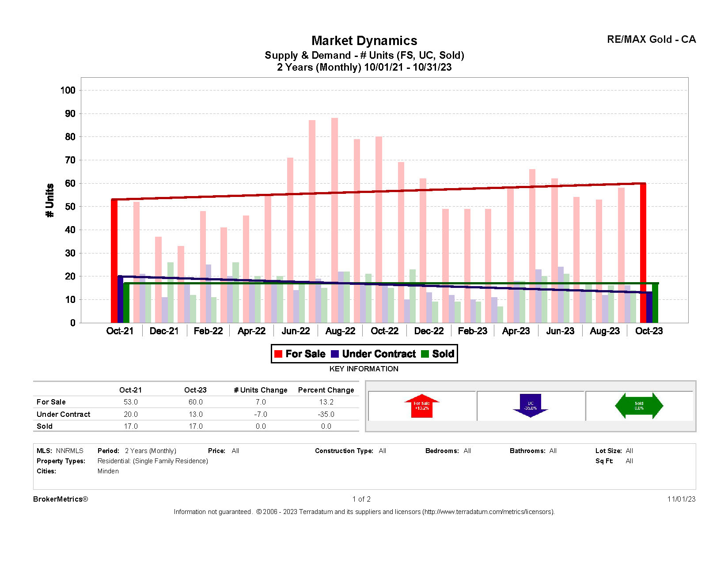Click the Under Contract Oct-21 value 20.0
Viewport: 728px width, 563px height.
(131, 414)
